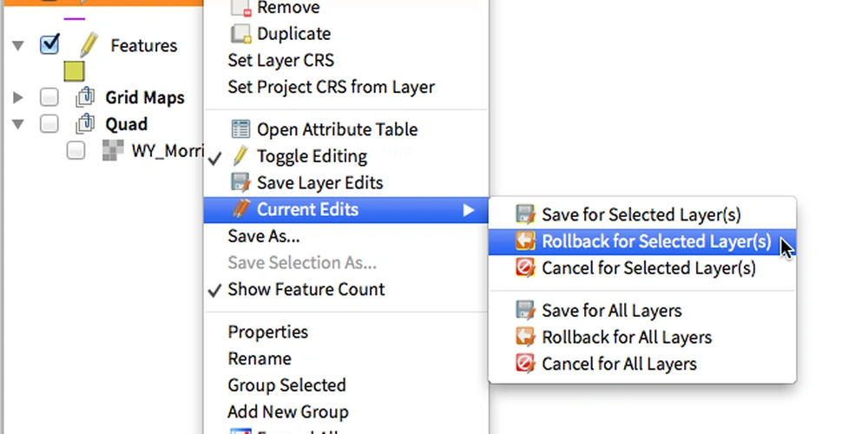The image size is (868, 434).
Task: Click the Remove layer icon
Action: point(240,8)
